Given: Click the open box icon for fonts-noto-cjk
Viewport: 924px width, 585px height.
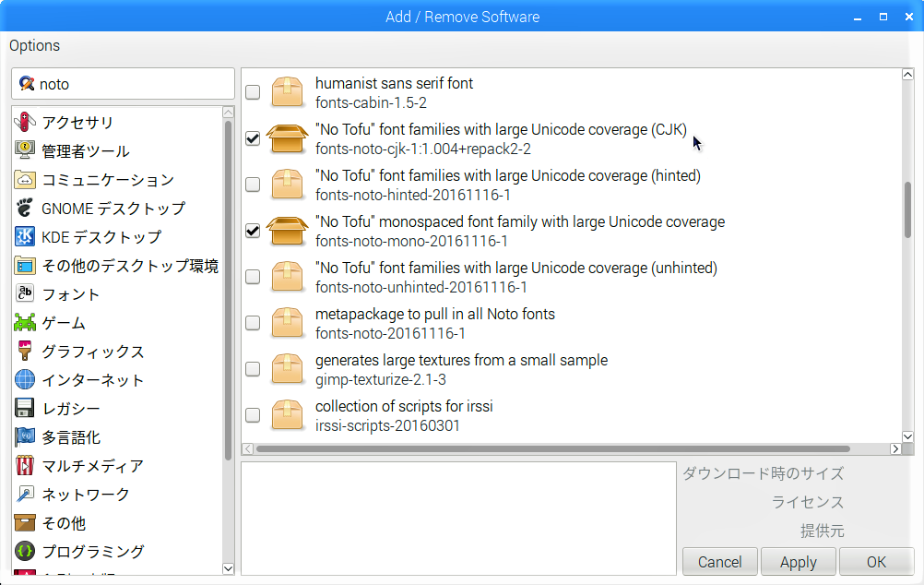Looking at the screenshot, I should point(287,138).
